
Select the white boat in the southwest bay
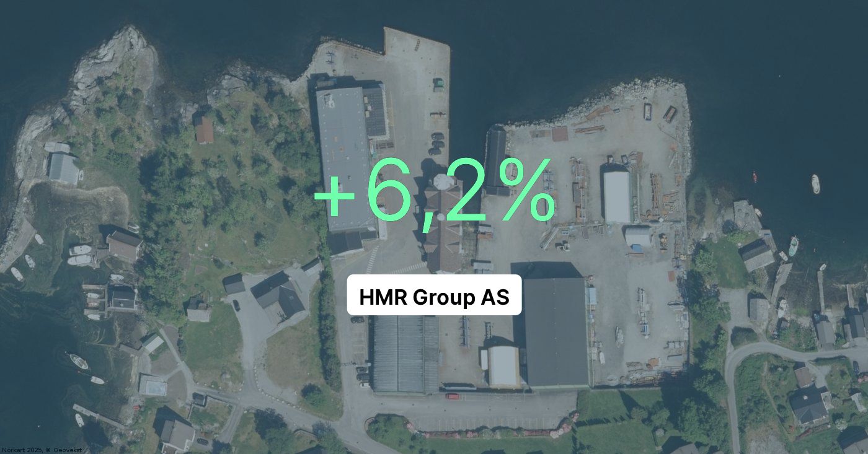coord(77,361)
